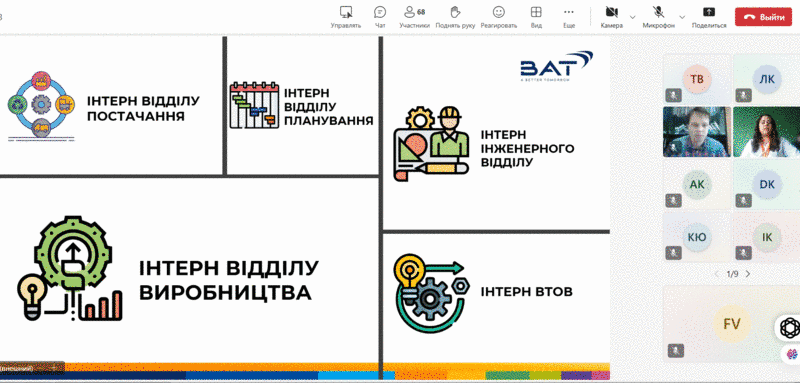800x383 pixels.
Task: Open the Реагировать reactions menu
Action: point(498,17)
